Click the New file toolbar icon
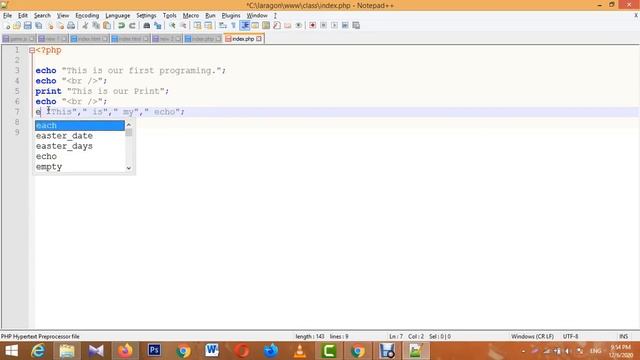 [7, 25]
